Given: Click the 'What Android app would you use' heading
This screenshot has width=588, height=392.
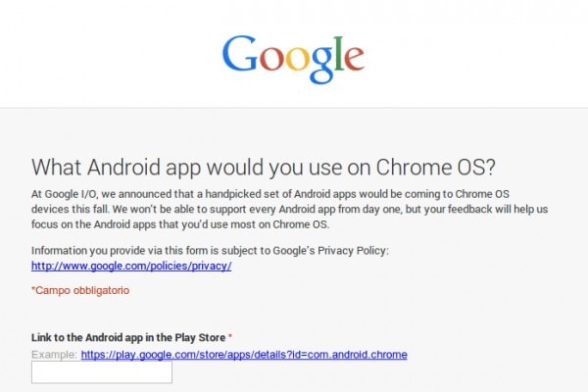Looking at the screenshot, I should [264, 168].
